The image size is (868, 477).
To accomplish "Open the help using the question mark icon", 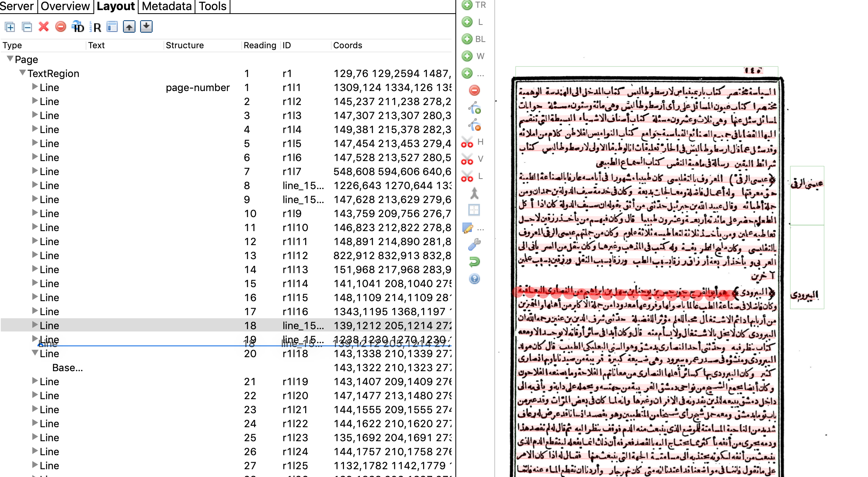I will [474, 279].
